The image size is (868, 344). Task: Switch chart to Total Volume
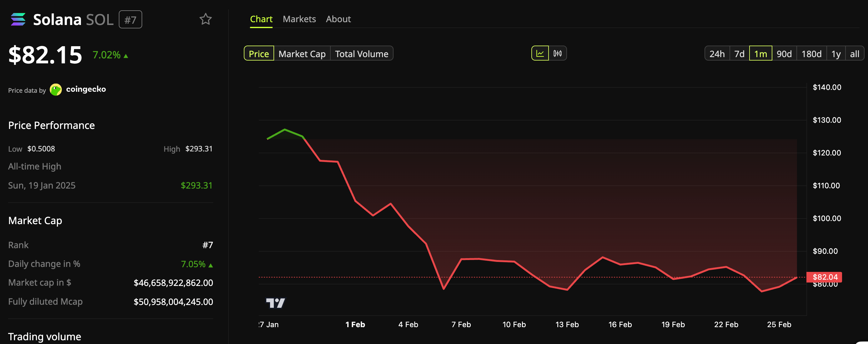coord(362,53)
